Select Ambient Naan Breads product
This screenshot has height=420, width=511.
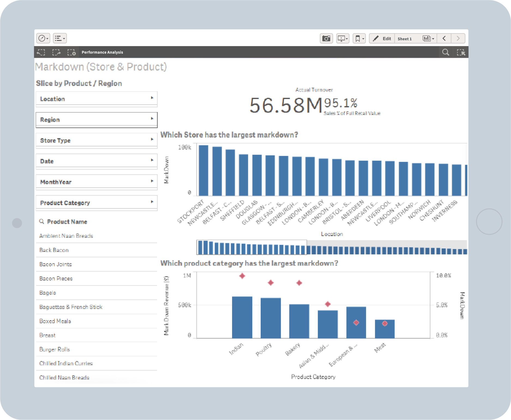tap(97, 236)
